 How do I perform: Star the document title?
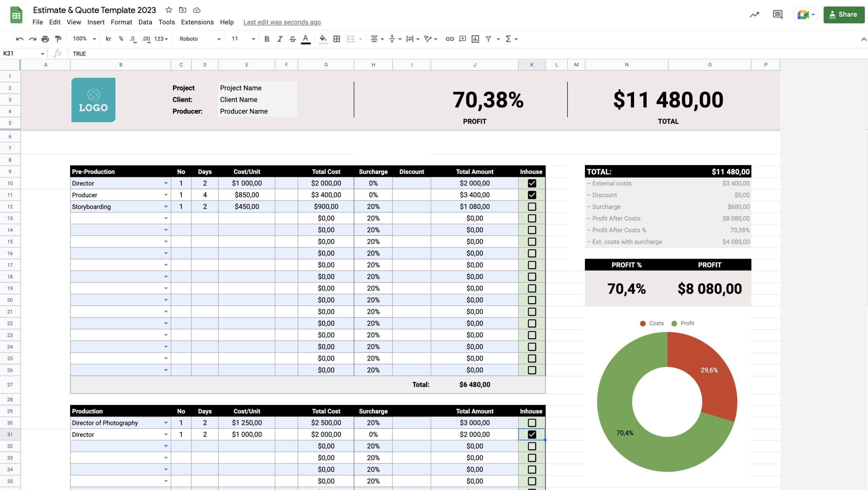[169, 10]
